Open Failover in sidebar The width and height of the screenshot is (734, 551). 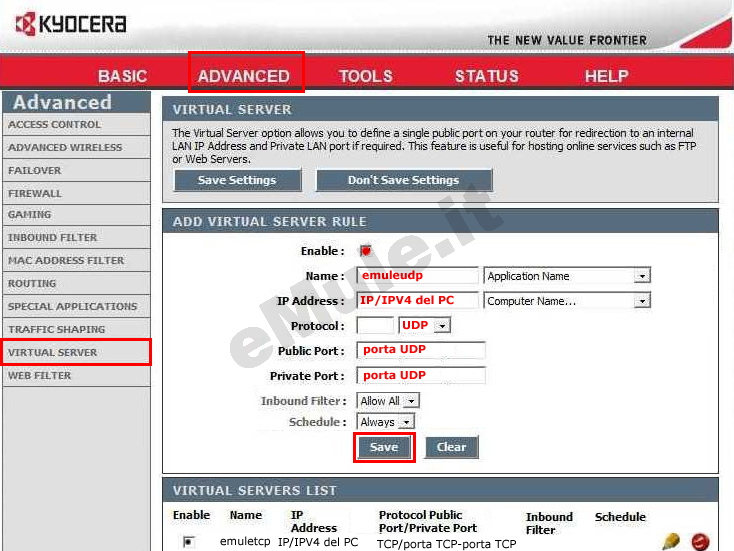[76, 170]
